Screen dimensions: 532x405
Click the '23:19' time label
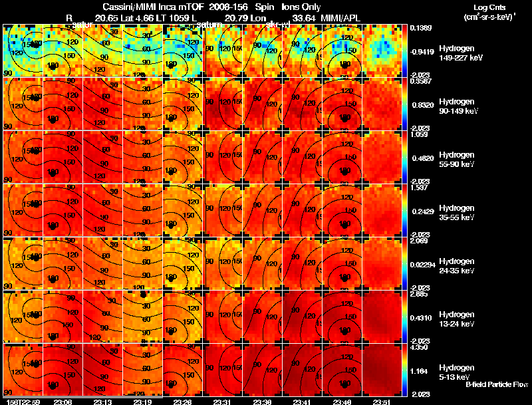coord(142,402)
